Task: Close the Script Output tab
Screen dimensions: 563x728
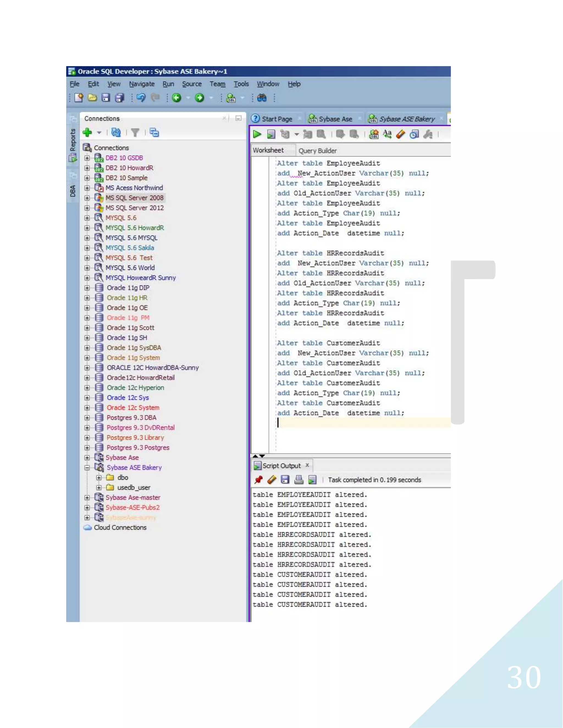Action: [x=307, y=465]
